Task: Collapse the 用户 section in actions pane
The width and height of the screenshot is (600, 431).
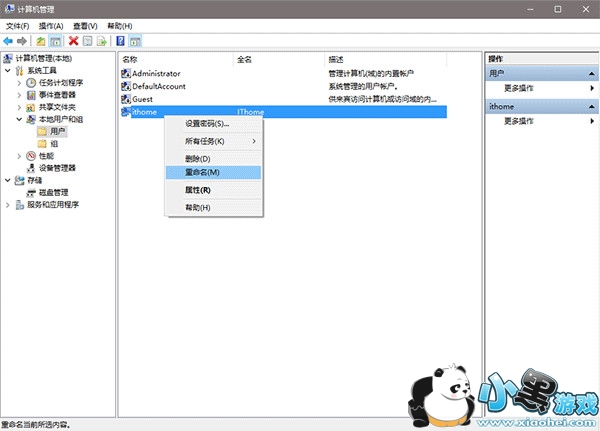Action: 592,73
